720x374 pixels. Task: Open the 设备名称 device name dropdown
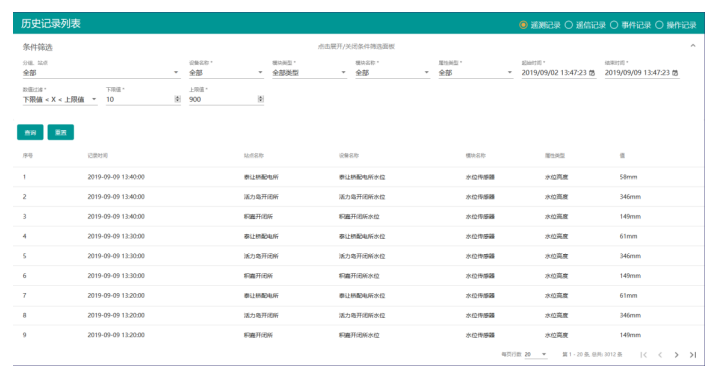point(226,73)
